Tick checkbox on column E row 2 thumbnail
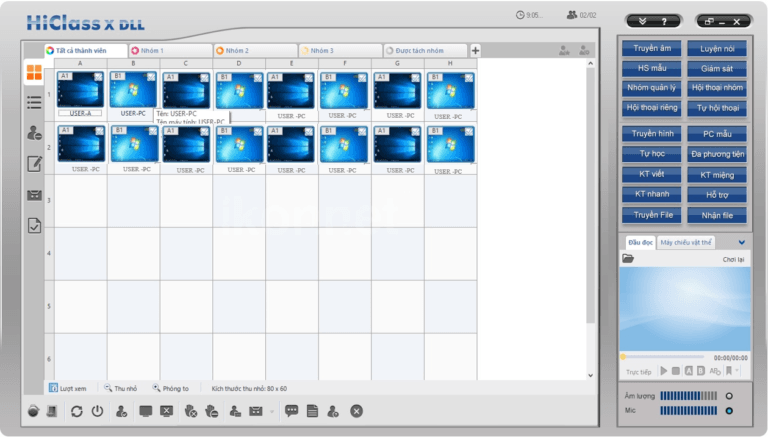The width and height of the screenshot is (768, 437). [x=309, y=131]
